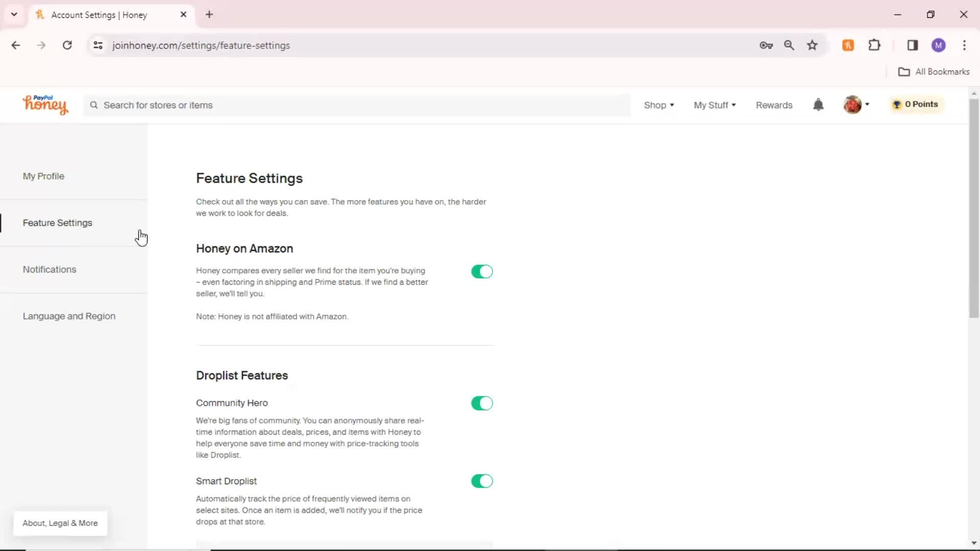
Task: Minimize the browser window
Action: click(897, 15)
